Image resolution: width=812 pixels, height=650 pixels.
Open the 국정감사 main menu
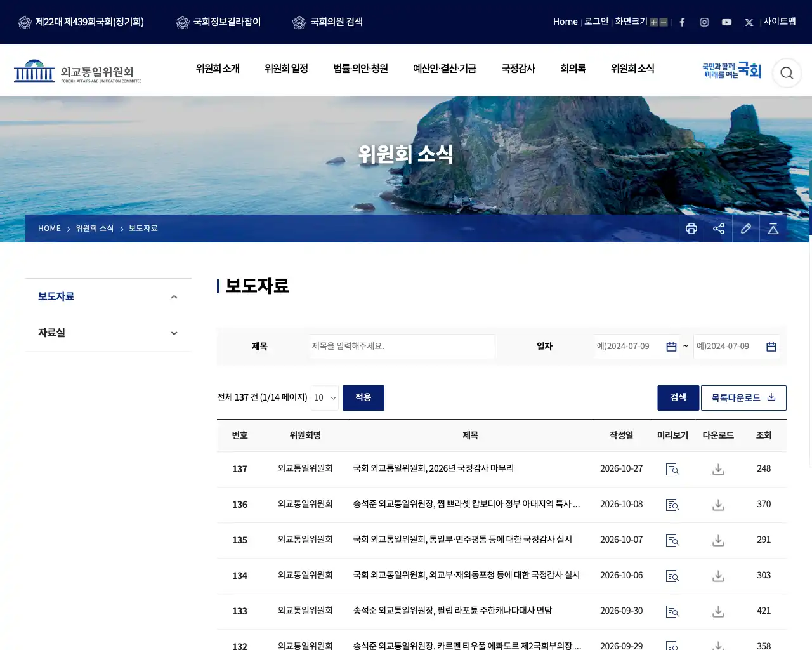click(x=518, y=69)
